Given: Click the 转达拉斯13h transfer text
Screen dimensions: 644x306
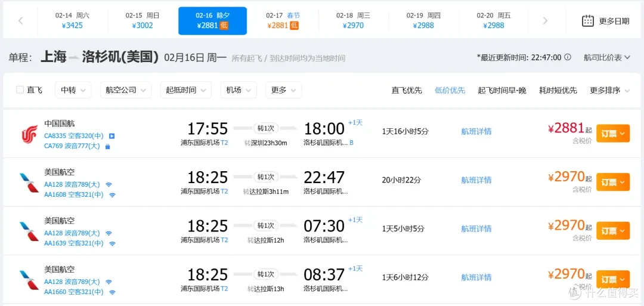Looking at the screenshot, I should pyautogui.click(x=266, y=289).
